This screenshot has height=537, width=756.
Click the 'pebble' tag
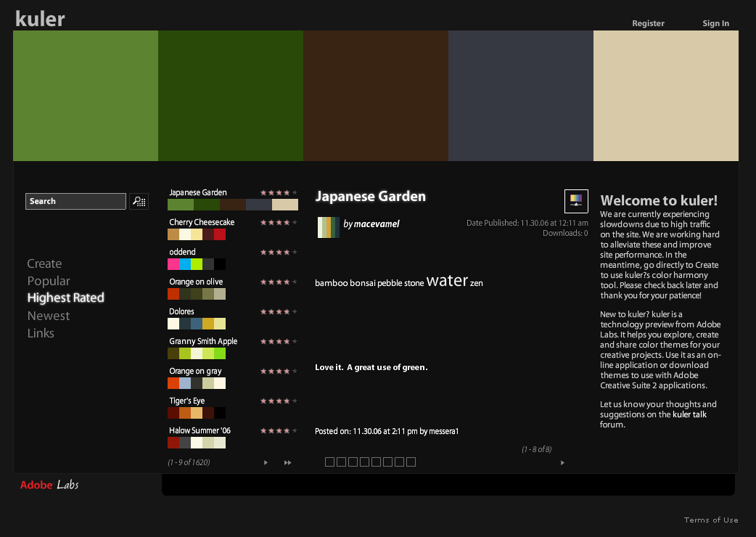pyautogui.click(x=390, y=283)
